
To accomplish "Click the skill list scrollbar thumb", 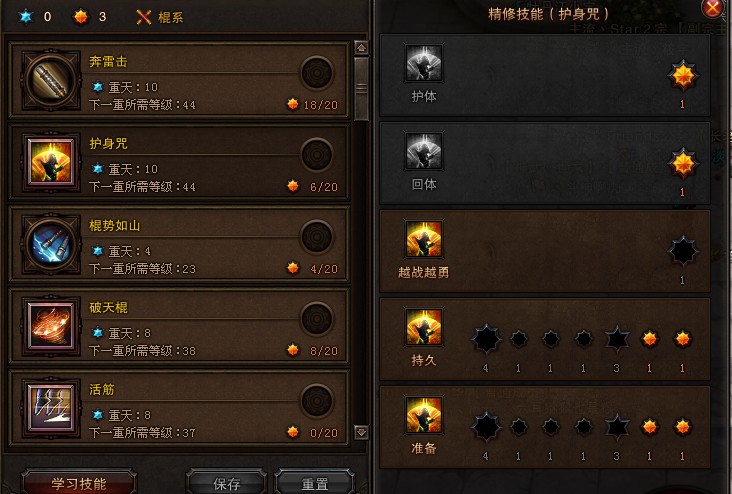I will pos(361,88).
